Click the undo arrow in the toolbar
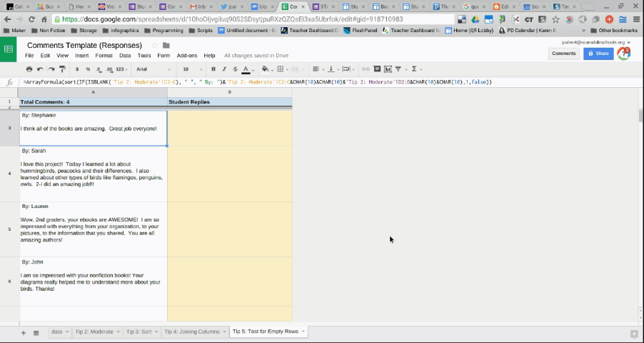 pos(40,69)
